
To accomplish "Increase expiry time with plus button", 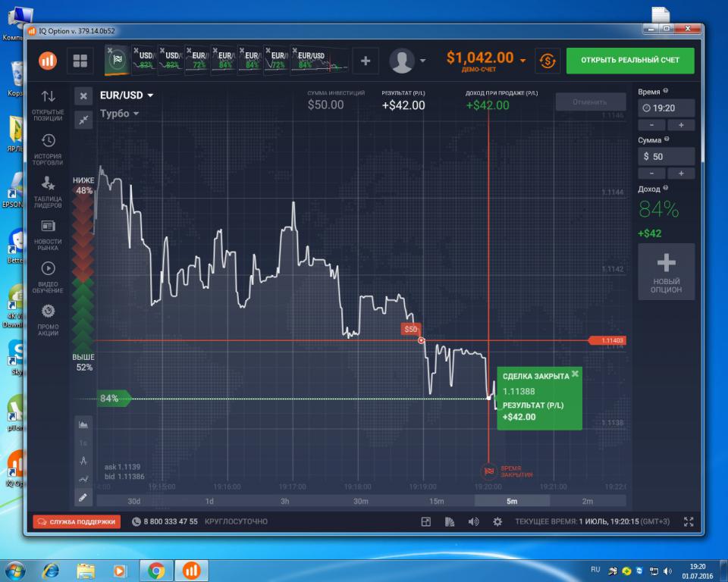I will (681, 125).
